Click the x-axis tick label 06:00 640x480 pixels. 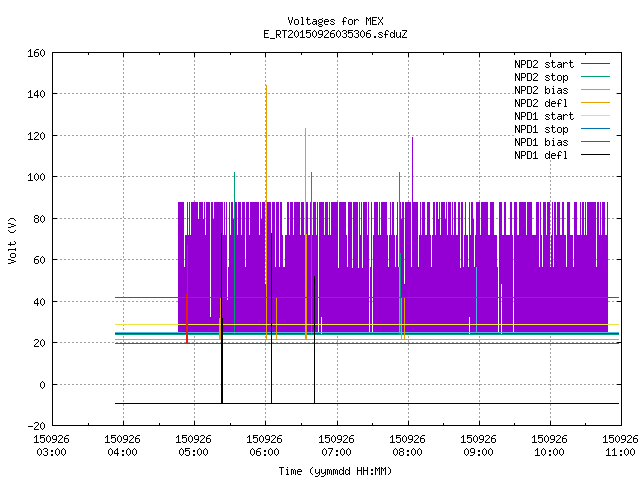(x=264, y=452)
